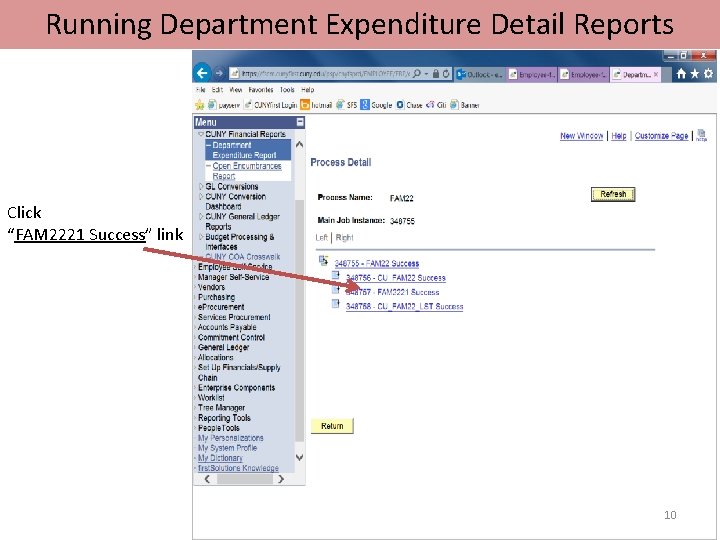Open the 348758 - CU_FAM22_LST Success link
720x540 pixels.
pos(404,306)
